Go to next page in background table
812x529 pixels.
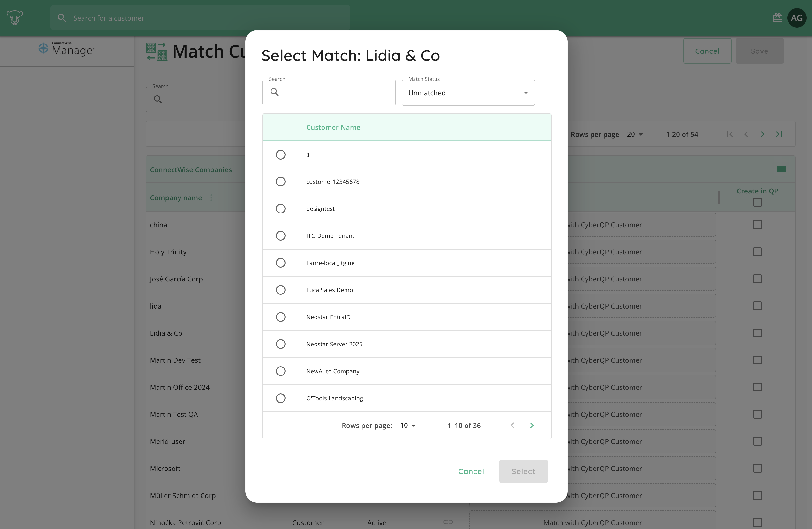[762, 134]
